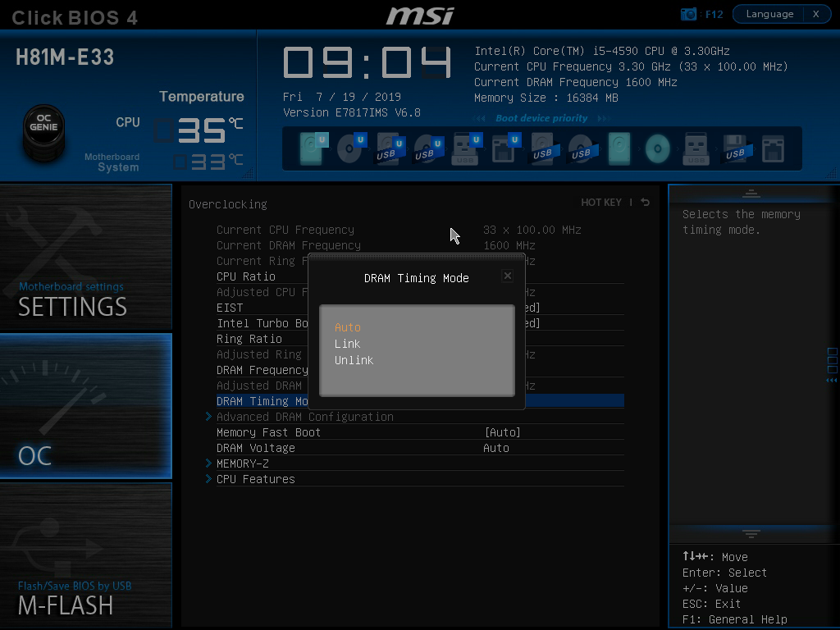This screenshot has width=840, height=630.
Task: Select the UEFI network boot device
Action: (505, 148)
